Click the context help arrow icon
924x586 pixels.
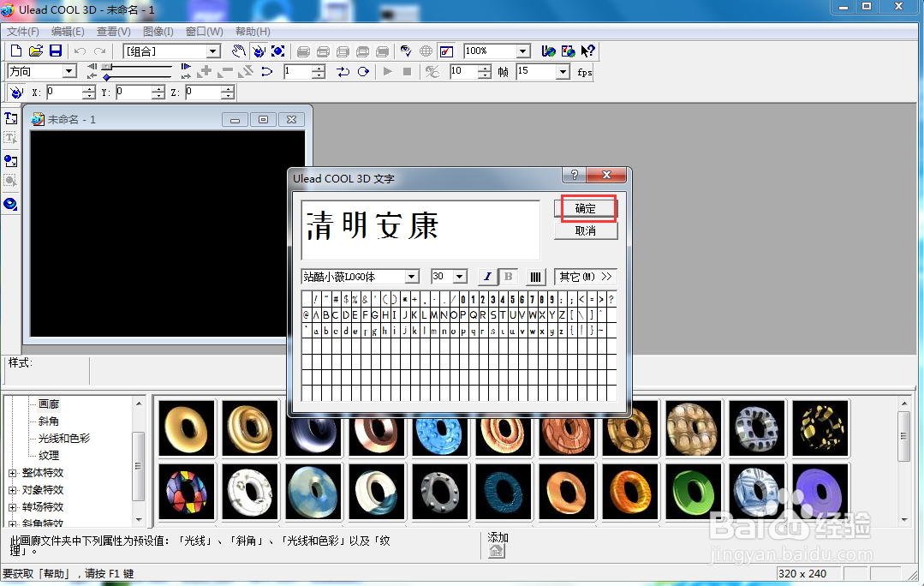click(x=587, y=51)
